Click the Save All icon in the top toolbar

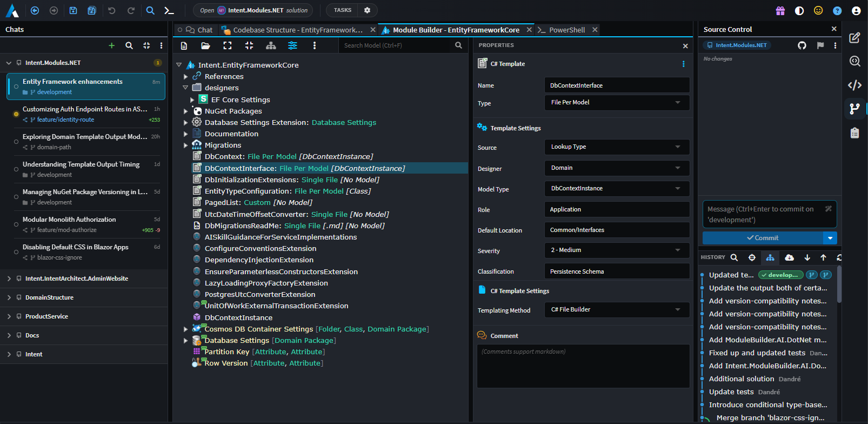[x=92, y=10]
